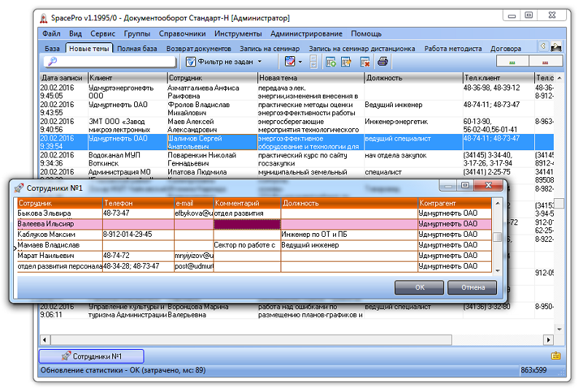This screenshot has width=583, height=392.
Task: Click the tab scroll left arrow icon
Action: click(x=543, y=47)
